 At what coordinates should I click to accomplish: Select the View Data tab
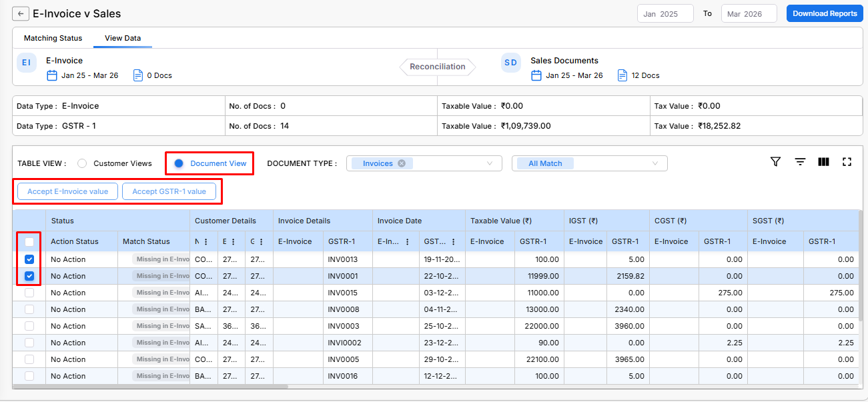point(123,38)
